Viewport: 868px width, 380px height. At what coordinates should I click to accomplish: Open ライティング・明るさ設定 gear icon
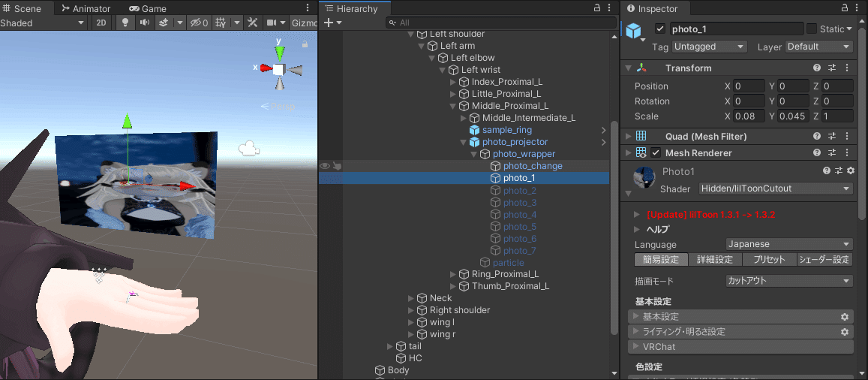point(844,332)
